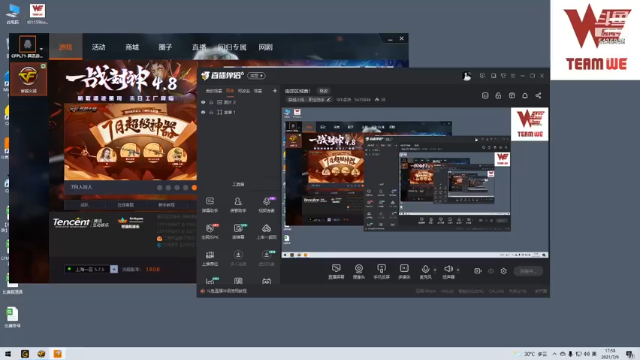
Task: Open the account dropdown arrow beside the launcher avatar
Action: (41, 49)
